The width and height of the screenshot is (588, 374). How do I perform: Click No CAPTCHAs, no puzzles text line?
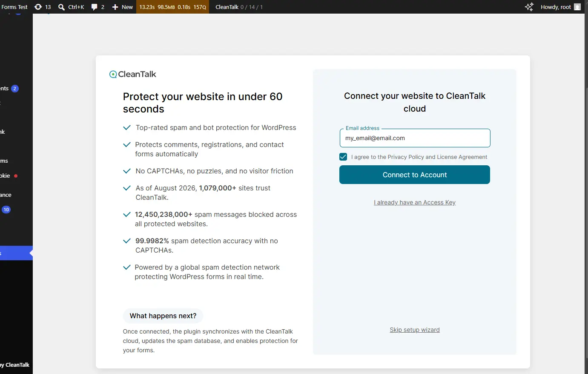coord(214,171)
